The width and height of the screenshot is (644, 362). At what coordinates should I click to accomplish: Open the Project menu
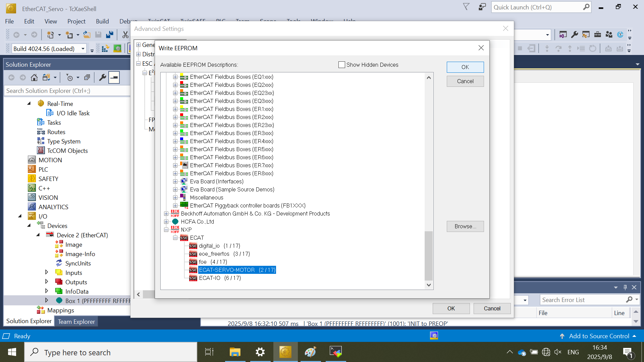[x=76, y=21]
